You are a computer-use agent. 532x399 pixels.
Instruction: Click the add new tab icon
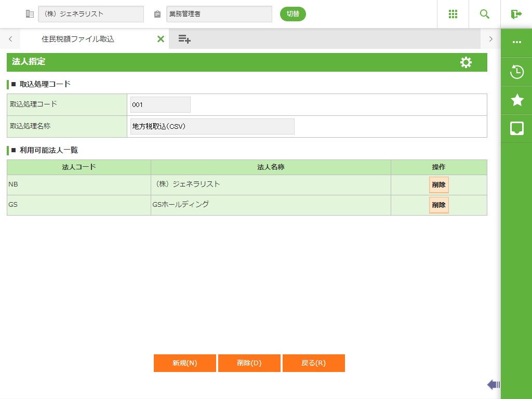184,39
